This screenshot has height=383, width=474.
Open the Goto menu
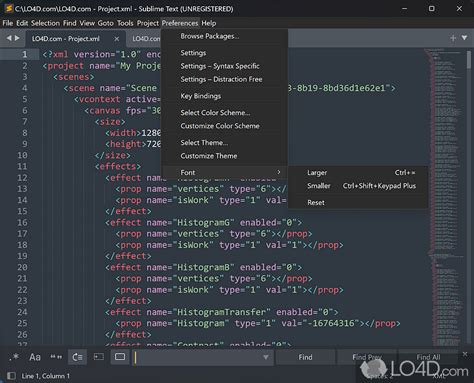pyautogui.click(x=106, y=23)
